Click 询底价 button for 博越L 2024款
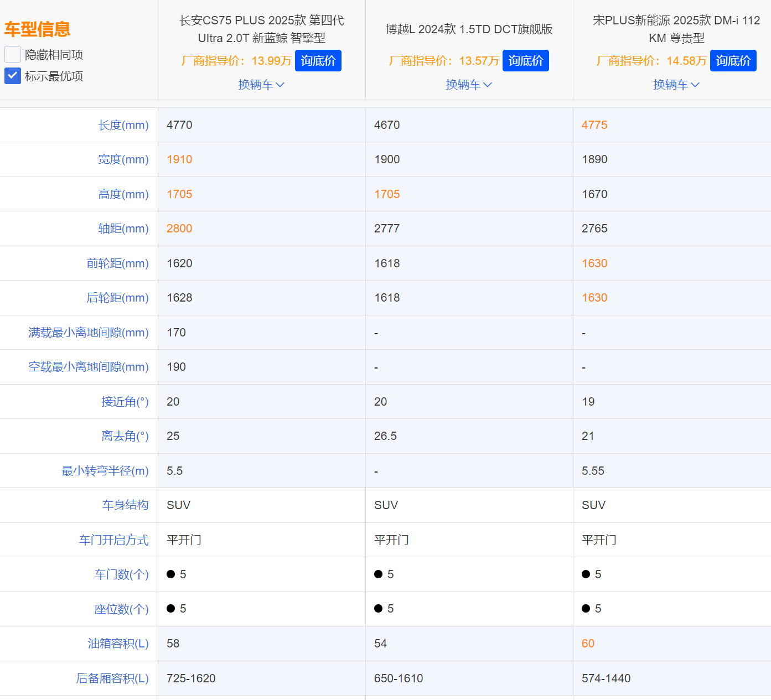This screenshot has height=700, width=771. [x=526, y=61]
